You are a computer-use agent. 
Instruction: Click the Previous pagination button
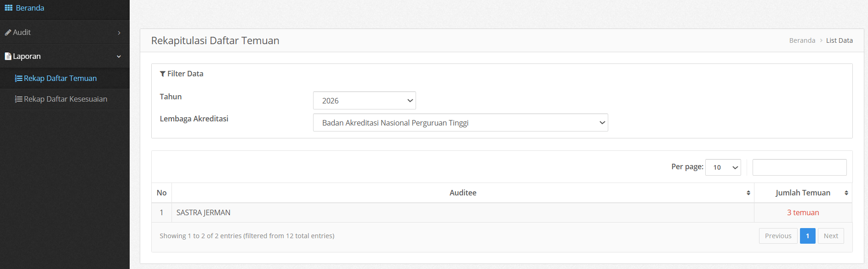(x=778, y=236)
